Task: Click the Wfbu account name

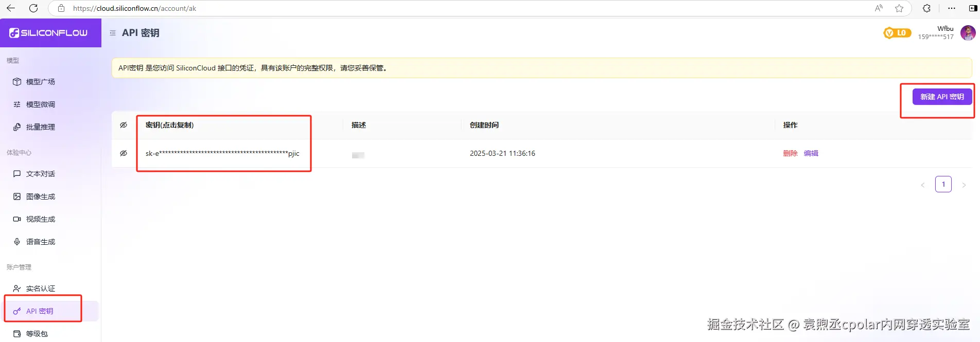Action: 946,29
